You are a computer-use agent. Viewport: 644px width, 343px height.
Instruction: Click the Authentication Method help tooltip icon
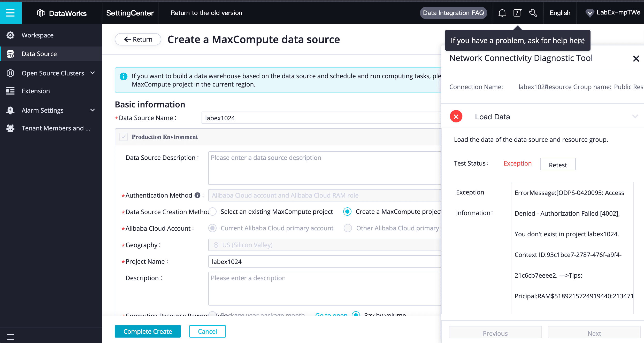click(x=197, y=195)
